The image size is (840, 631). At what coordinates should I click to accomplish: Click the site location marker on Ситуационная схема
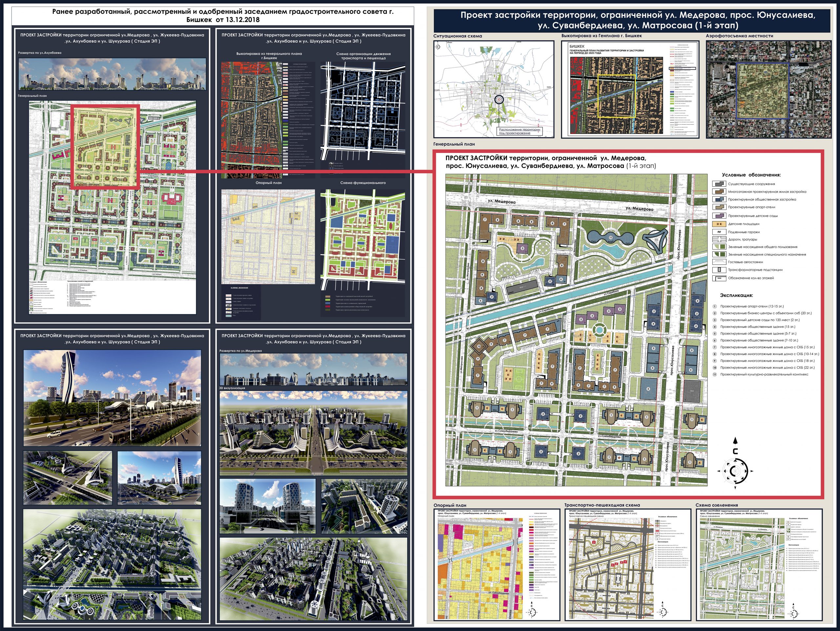499,99
